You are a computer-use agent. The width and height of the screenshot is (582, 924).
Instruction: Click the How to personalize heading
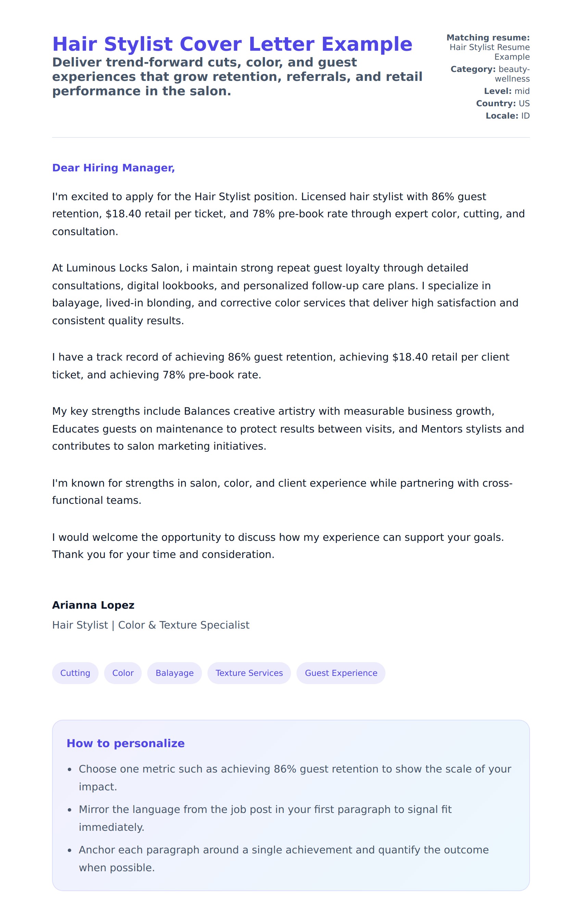(x=125, y=743)
